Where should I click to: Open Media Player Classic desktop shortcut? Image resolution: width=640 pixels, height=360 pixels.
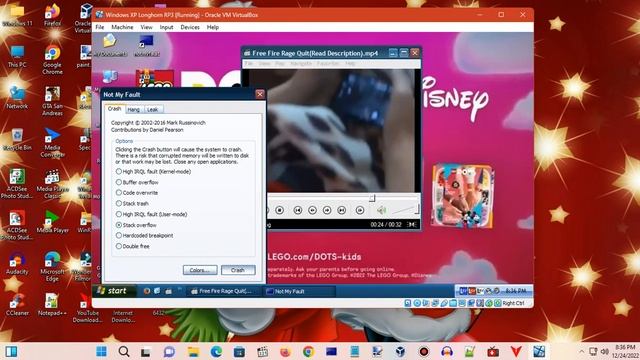click(x=52, y=184)
